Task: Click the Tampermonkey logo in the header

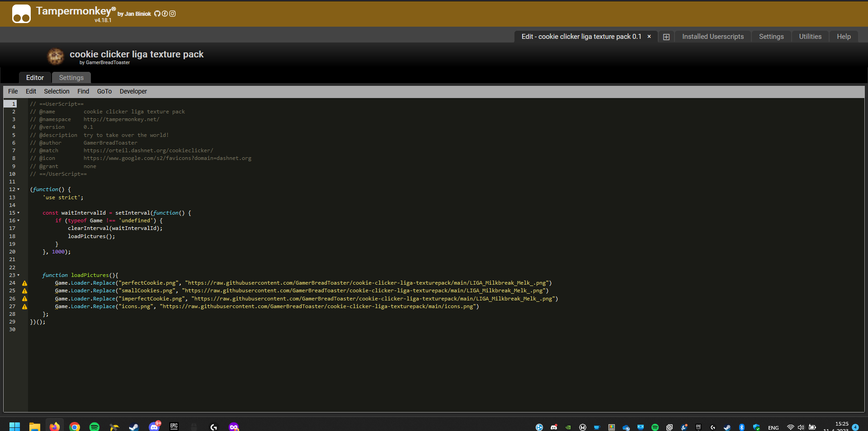Action: pyautogui.click(x=21, y=14)
